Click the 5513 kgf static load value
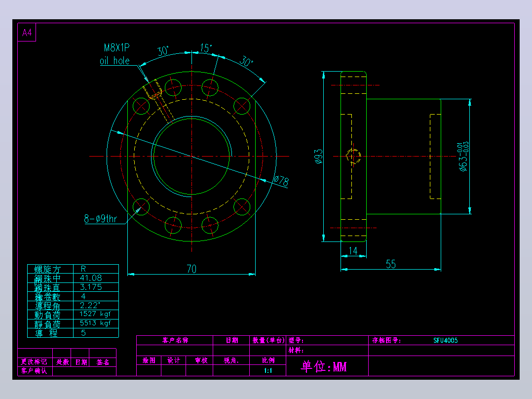The width and height of the screenshot is (532, 399). tap(95, 323)
